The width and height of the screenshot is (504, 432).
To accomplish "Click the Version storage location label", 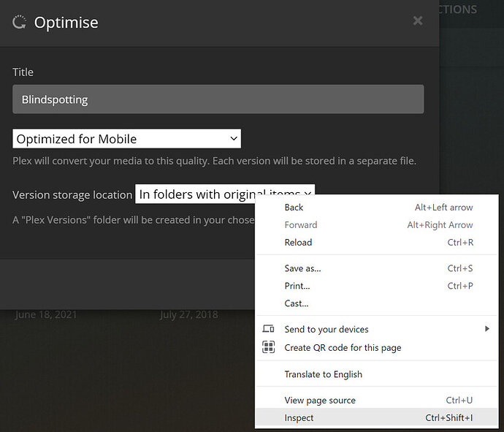I will pos(72,195).
